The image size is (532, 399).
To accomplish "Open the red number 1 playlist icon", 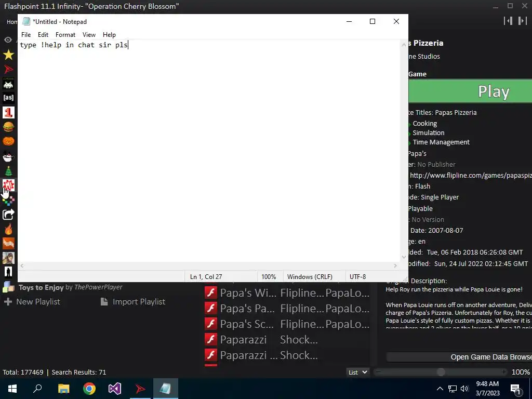I will click(x=8, y=112).
